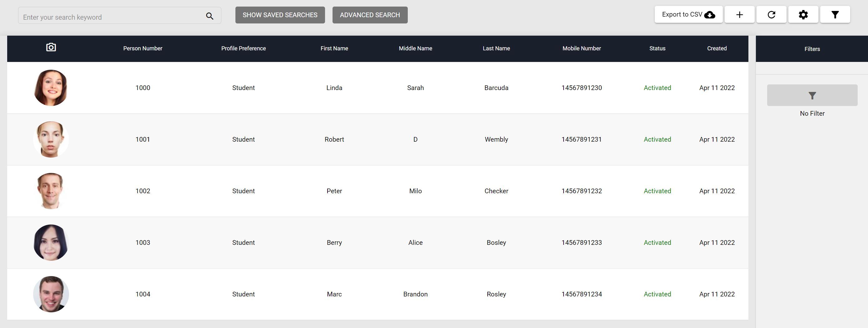868x328 pixels.
Task: Click the search magnifier icon
Action: pyautogui.click(x=210, y=16)
